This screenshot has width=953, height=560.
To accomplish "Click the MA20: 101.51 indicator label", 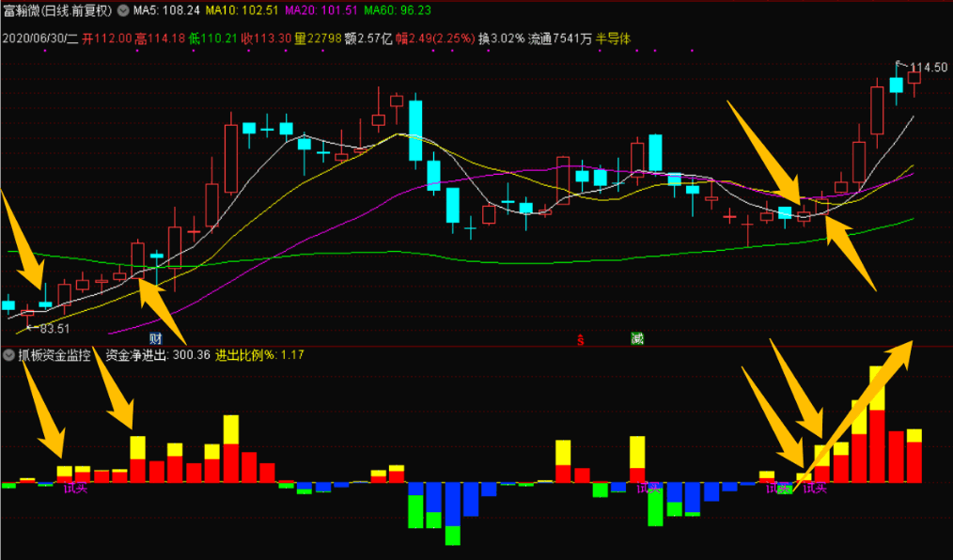I will coord(320,10).
